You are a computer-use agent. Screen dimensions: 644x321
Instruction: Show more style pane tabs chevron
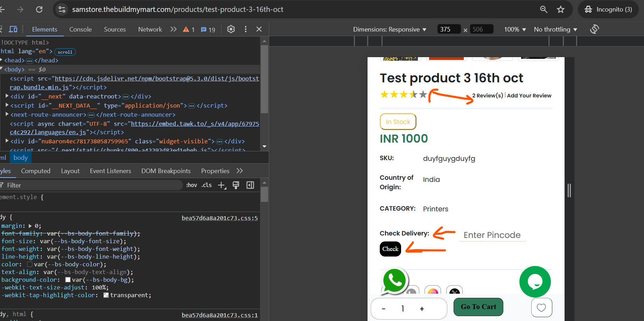click(240, 171)
